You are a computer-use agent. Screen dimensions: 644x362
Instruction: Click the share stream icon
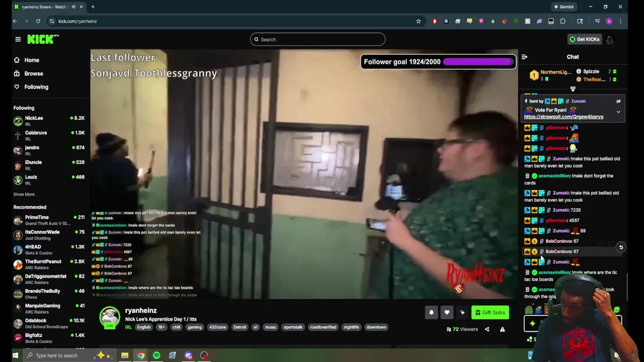tap(487, 329)
